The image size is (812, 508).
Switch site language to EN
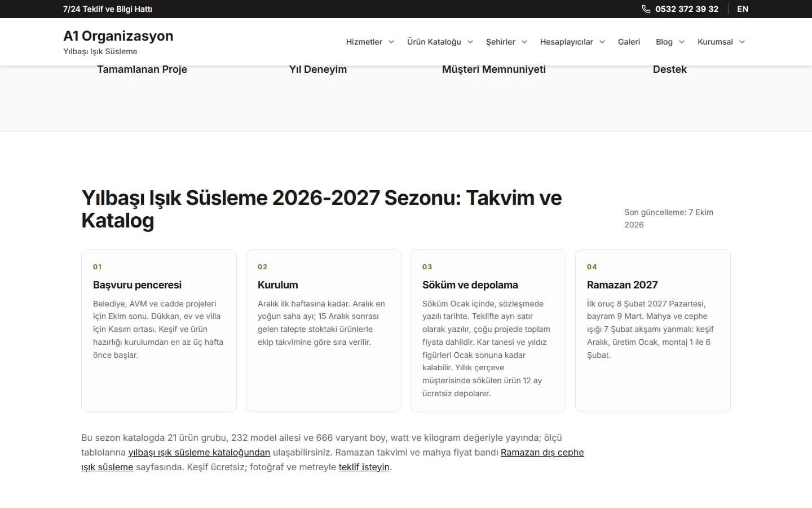click(743, 9)
